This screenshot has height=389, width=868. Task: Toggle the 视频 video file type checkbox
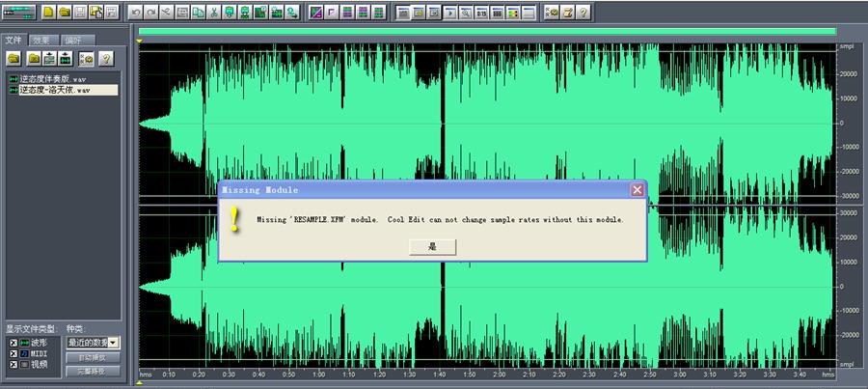(x=14, y=364)
